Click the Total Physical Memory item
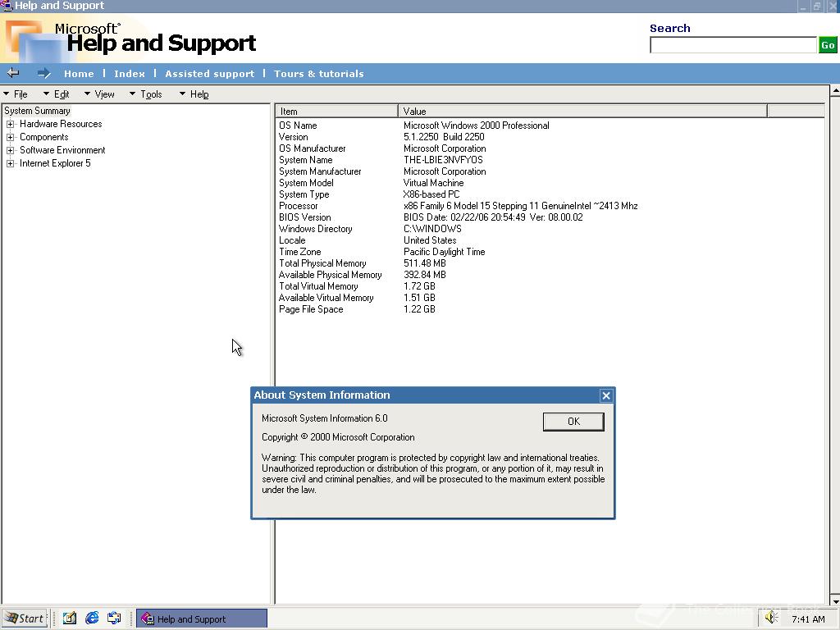Viewport: 840px width, 630px height. (x=322, y=263)
